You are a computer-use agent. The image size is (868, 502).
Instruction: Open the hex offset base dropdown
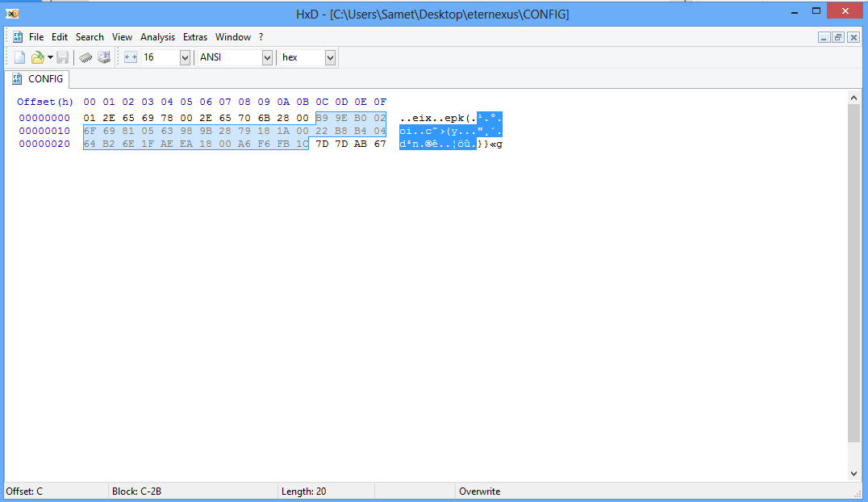330,57
